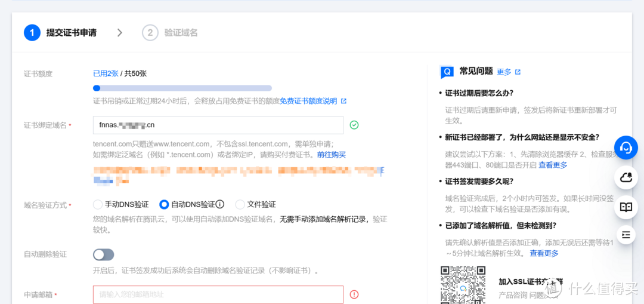Select the 手动DNS验证 radio option

(x=98, y=204)
